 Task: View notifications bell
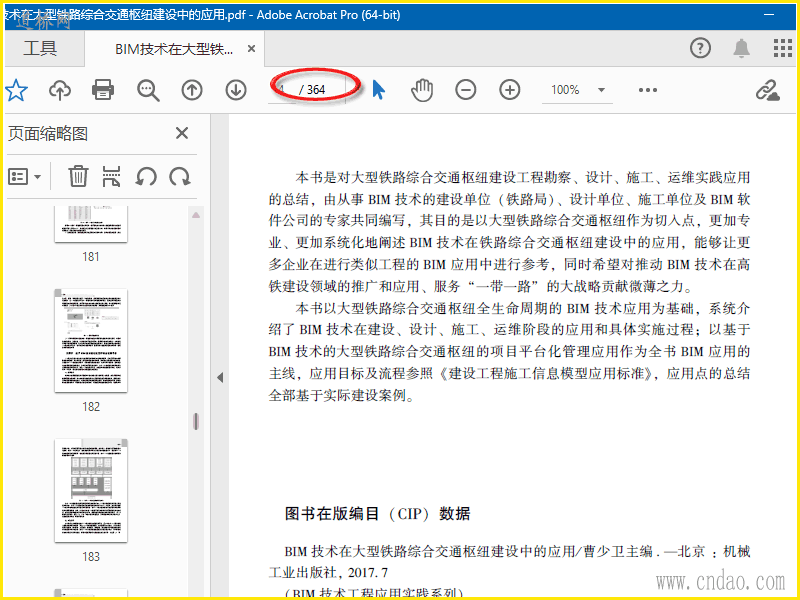tap(741, 48)
